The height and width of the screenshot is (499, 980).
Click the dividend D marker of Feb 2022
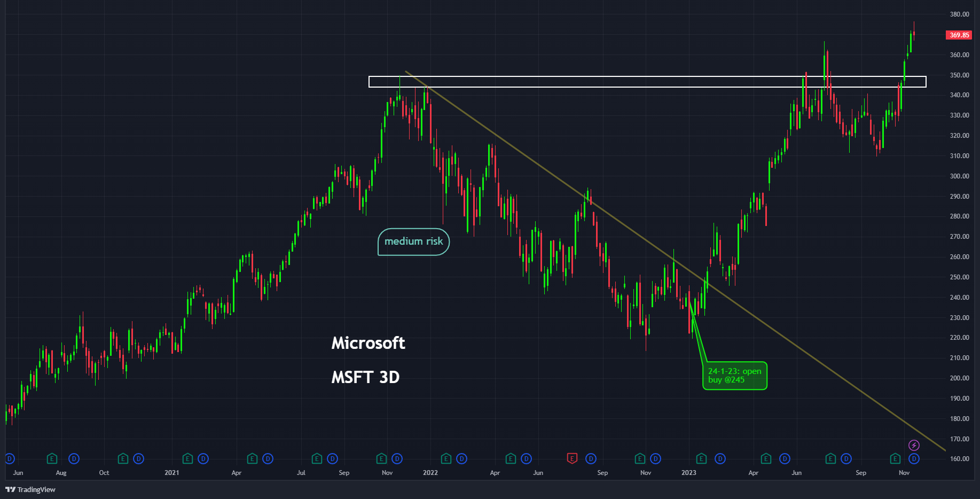pos(462,458)
